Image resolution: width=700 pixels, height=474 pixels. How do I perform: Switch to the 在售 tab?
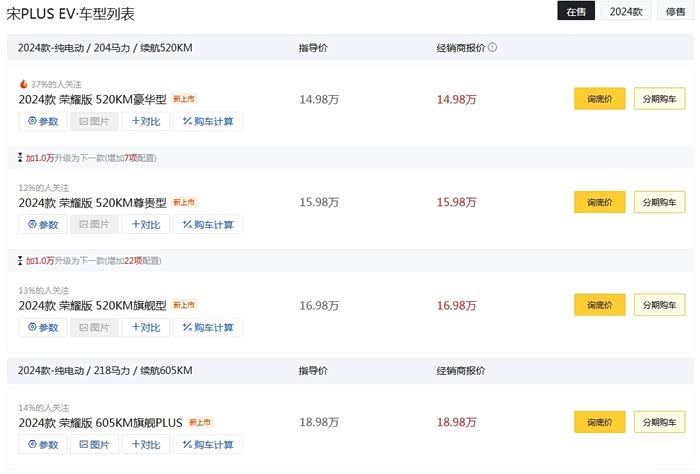coord(574,12)
